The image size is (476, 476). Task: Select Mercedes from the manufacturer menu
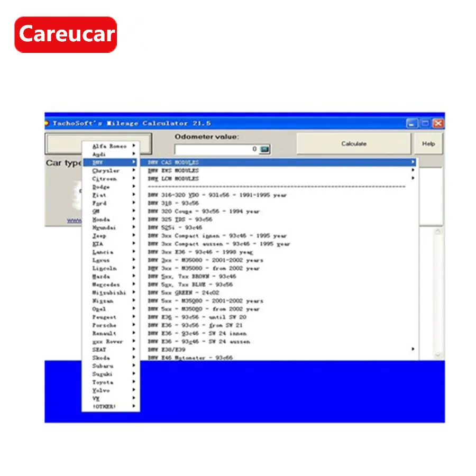pyautogui.click(x=107, y=285)
